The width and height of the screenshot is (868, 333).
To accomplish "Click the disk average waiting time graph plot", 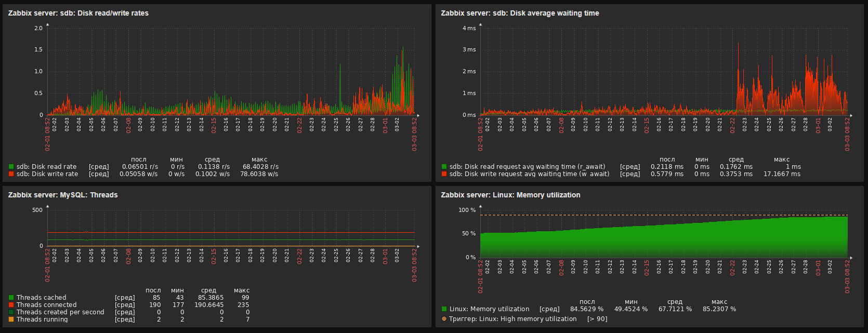I will (664, 72).
